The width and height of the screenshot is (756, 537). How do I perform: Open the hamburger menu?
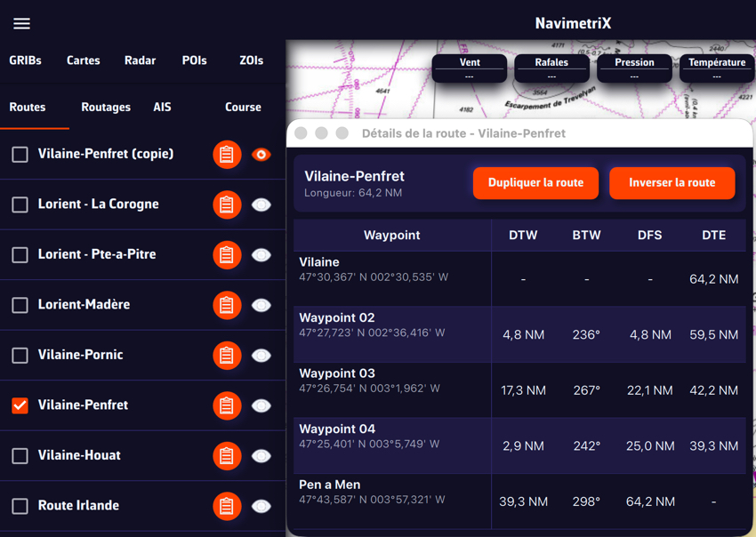click(x=22, y=24)
